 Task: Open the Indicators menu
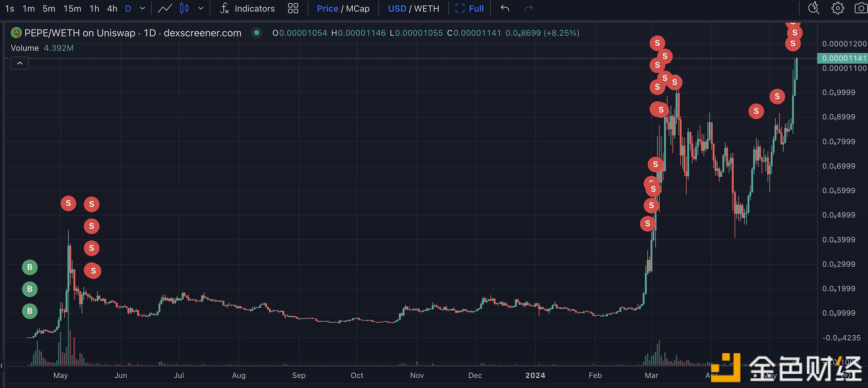[x=247, y=9]
